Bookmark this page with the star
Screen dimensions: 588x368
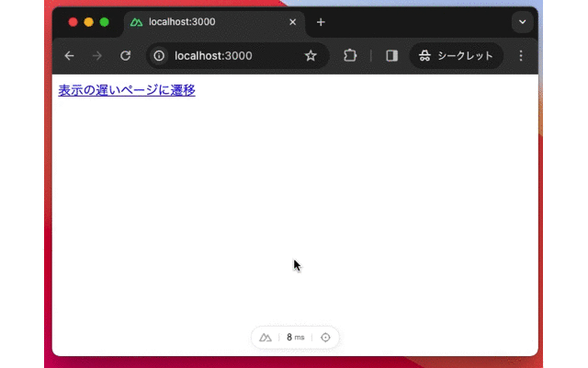[311, 56]
